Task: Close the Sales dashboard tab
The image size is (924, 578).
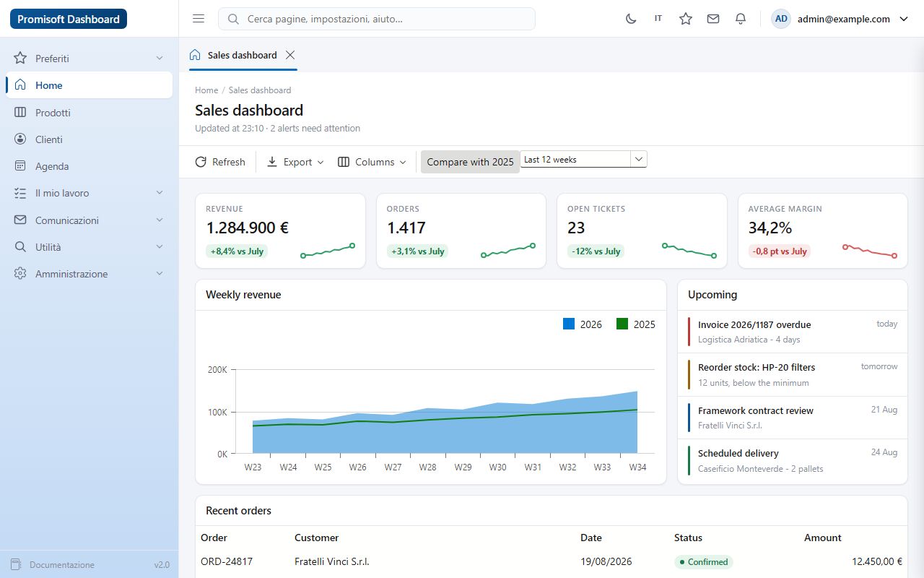Action: click(x=290, y=55)
